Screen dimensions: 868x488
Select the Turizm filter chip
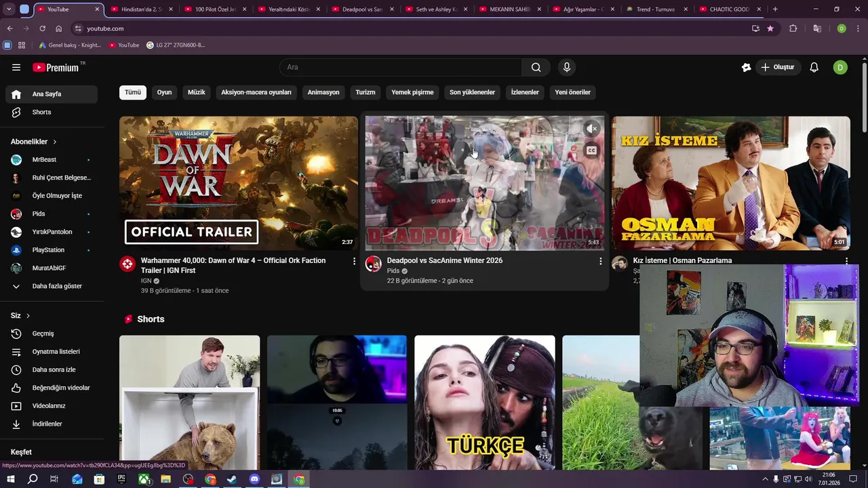point(366,92)
